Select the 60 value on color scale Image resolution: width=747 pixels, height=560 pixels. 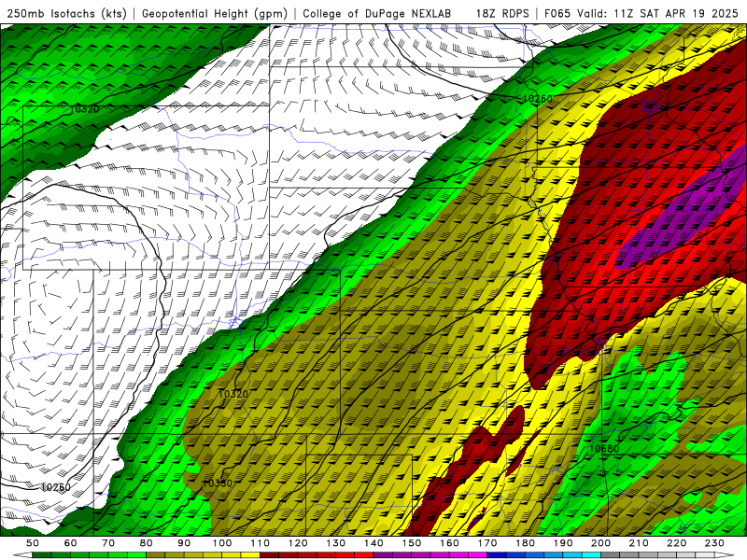[x=71, y=543]
